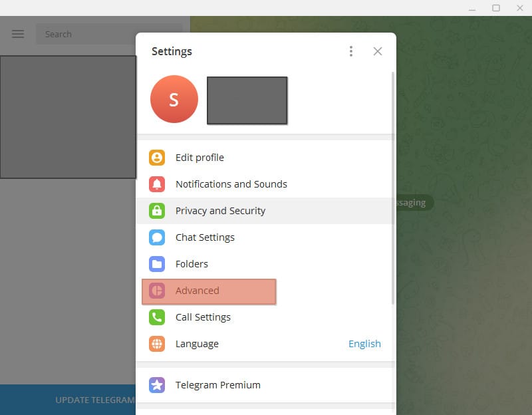Close the Telegram window
The width and height of the screenshot is (532, 415).
(x=519, y=8)
